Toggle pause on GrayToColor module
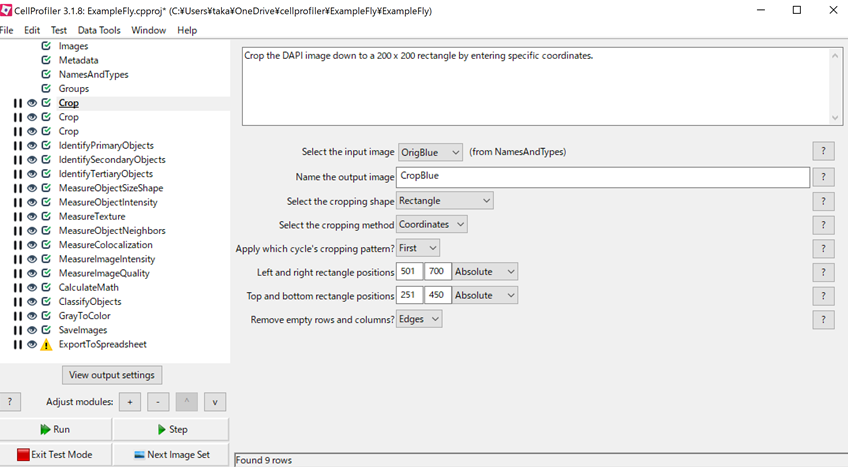 point(18,316)
